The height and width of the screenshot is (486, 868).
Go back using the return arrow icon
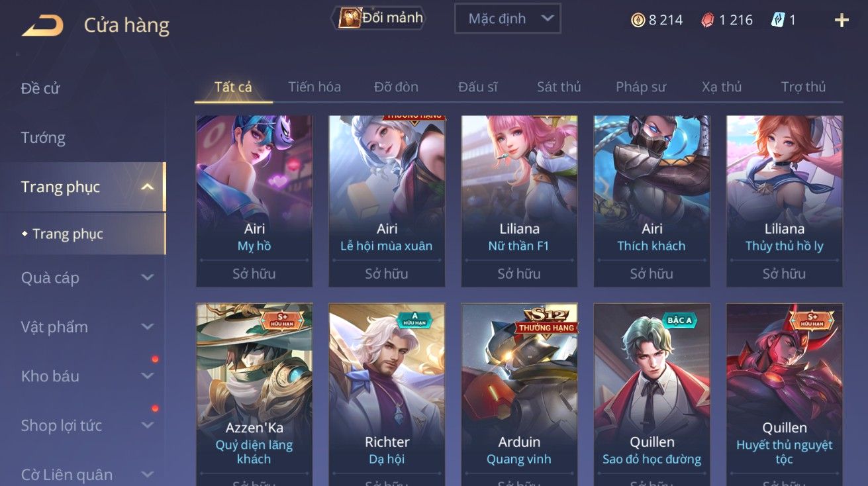(x=42, y=26)
